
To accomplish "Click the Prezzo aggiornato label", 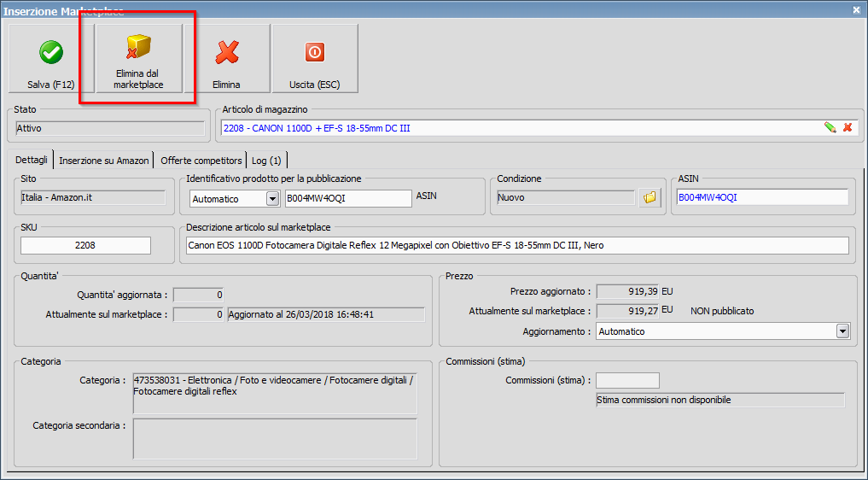I will tap(551, 291).
